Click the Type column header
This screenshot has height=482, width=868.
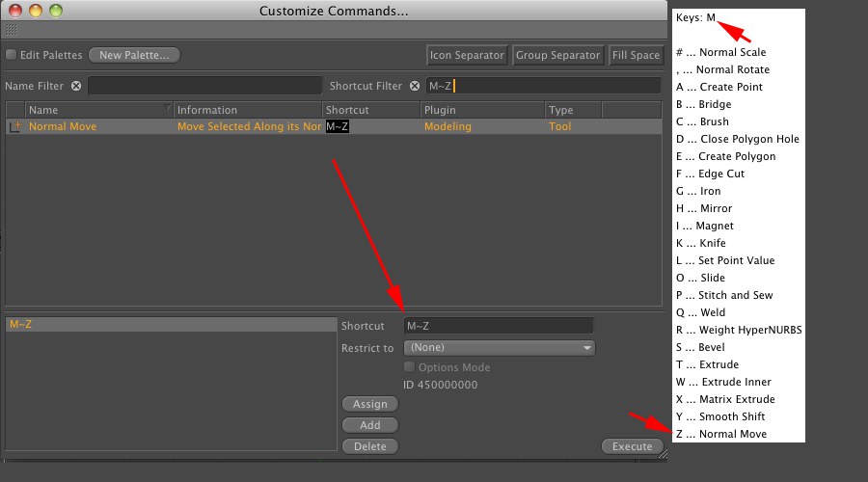[573, 110]
